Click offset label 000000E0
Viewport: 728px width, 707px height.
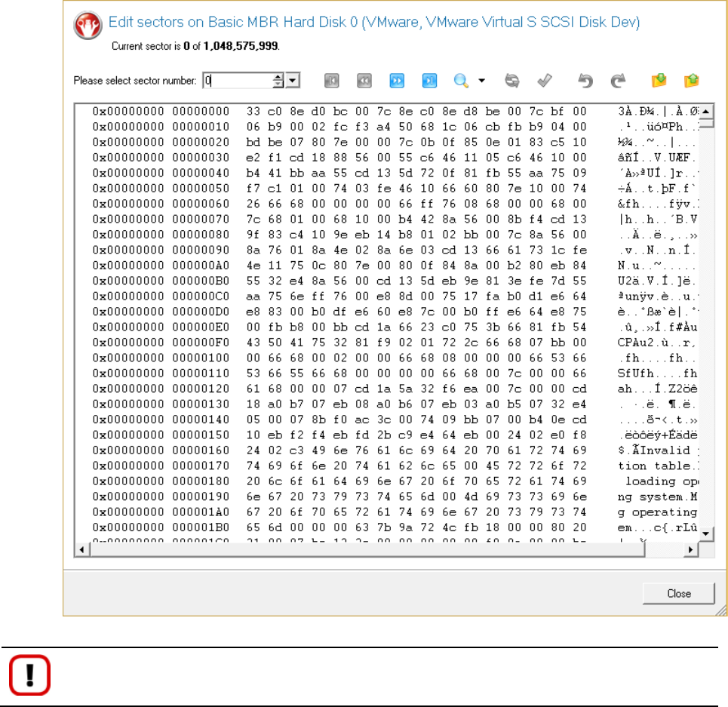(201, 327)
